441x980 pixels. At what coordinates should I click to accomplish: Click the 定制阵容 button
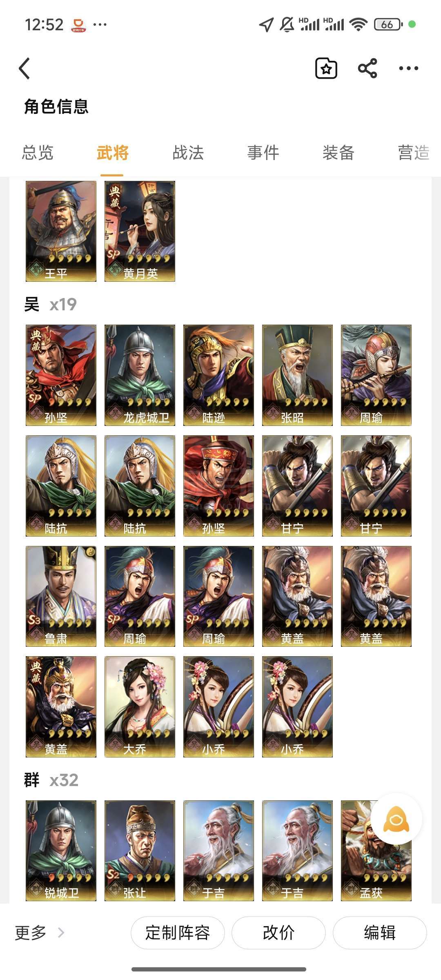[178, 933]
